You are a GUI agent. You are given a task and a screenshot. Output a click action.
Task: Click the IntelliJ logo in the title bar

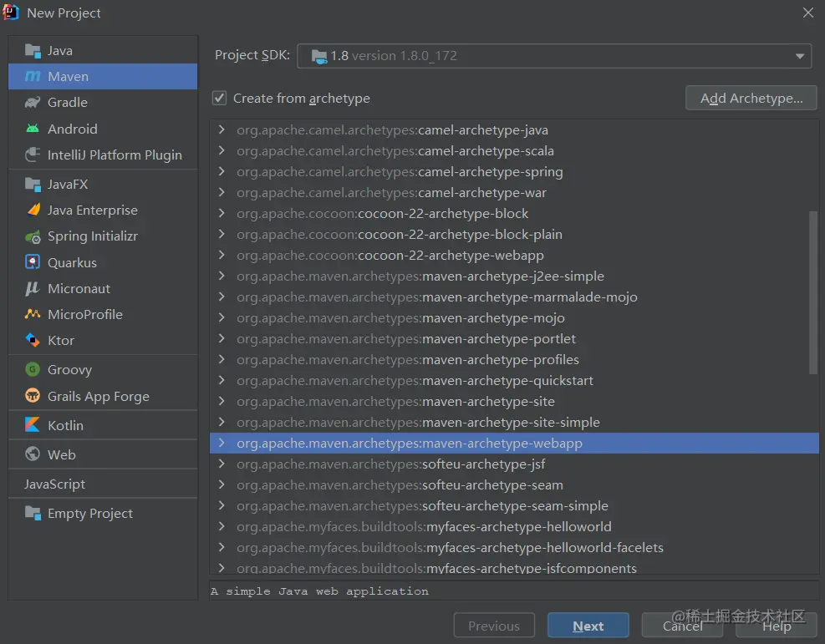[x=11, y=13]
